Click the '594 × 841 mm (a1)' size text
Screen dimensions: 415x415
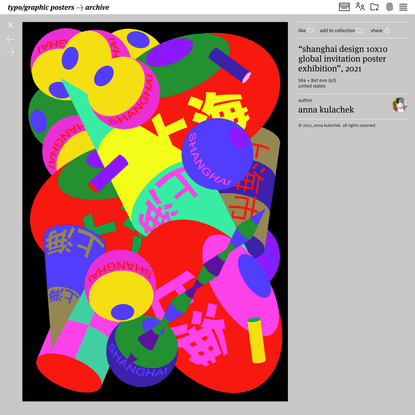tap(317, 80)
